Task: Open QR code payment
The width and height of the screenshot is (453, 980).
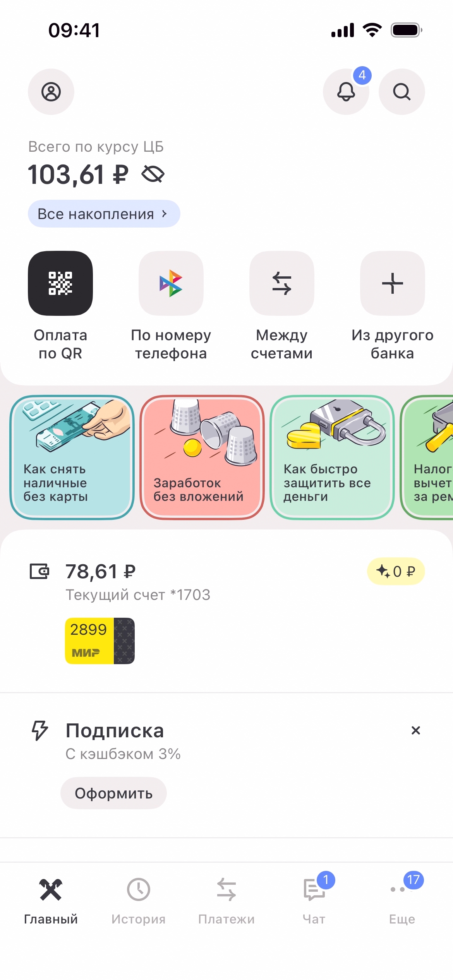Action: pos(60,283)
